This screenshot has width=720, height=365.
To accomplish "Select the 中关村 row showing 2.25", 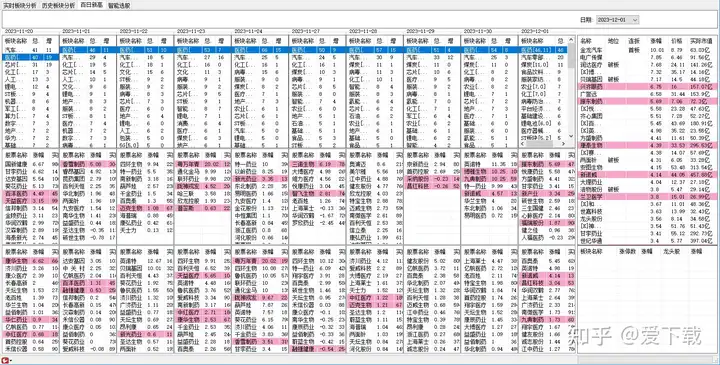I will tap(88, 268).
